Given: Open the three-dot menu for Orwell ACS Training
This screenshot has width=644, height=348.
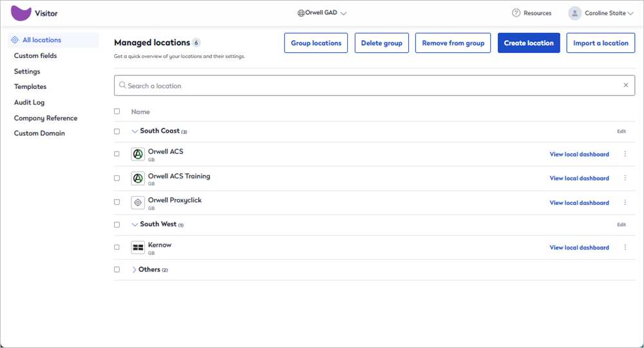Looking at the screenshot, I should point(625,178).
